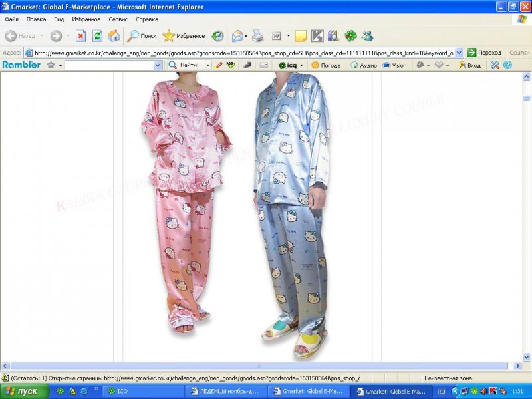Open Messenger people icon in toolbar
The height and width of the screenshot is (399, 532).
368,36
